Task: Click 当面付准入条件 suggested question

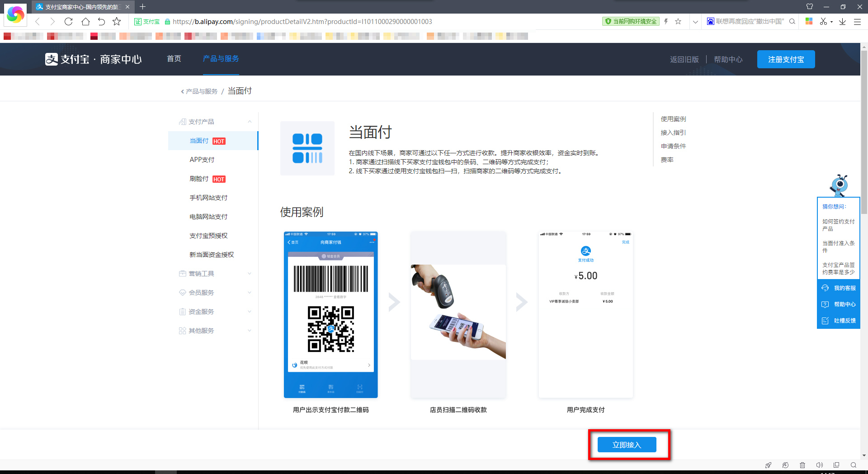Action: (x=839, y=247)
